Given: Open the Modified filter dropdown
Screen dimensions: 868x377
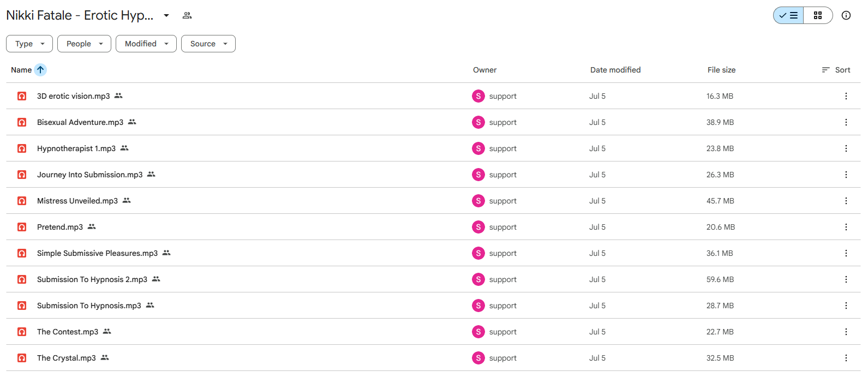Looking at the screenshot, I should point(146,44).
